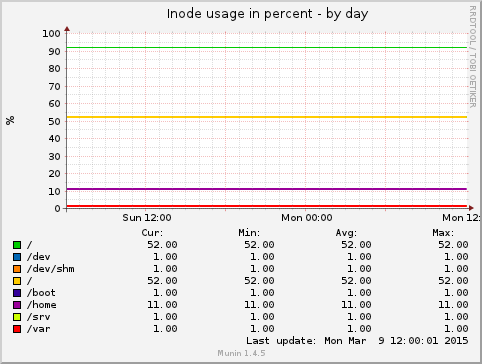Click the '90' y-axis label
The width and height of the screenshot is (482, 364).
55,51
